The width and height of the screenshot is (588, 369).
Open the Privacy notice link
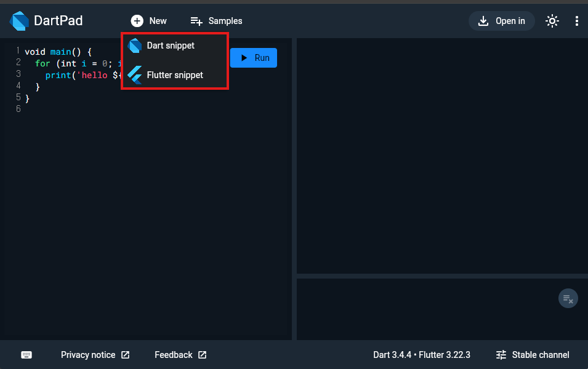pyautogui.click(x=95, y=355)
